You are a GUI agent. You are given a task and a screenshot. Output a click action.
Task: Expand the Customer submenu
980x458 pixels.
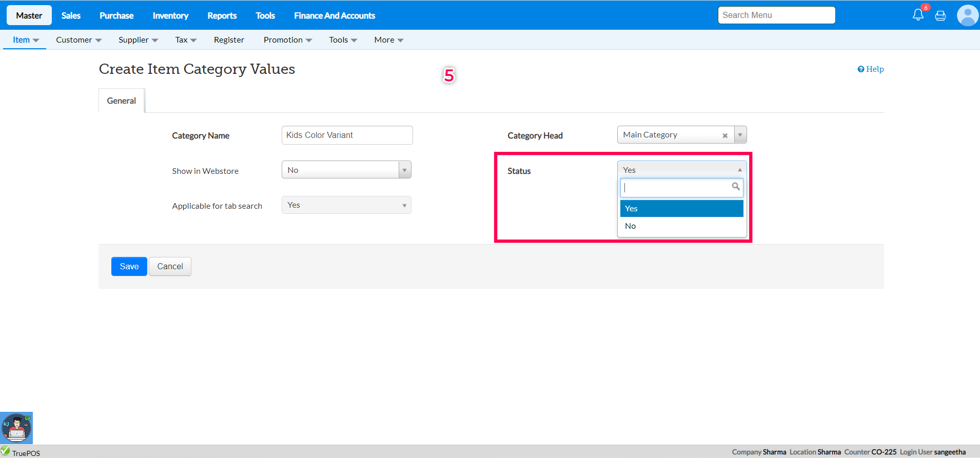point(79,40)
